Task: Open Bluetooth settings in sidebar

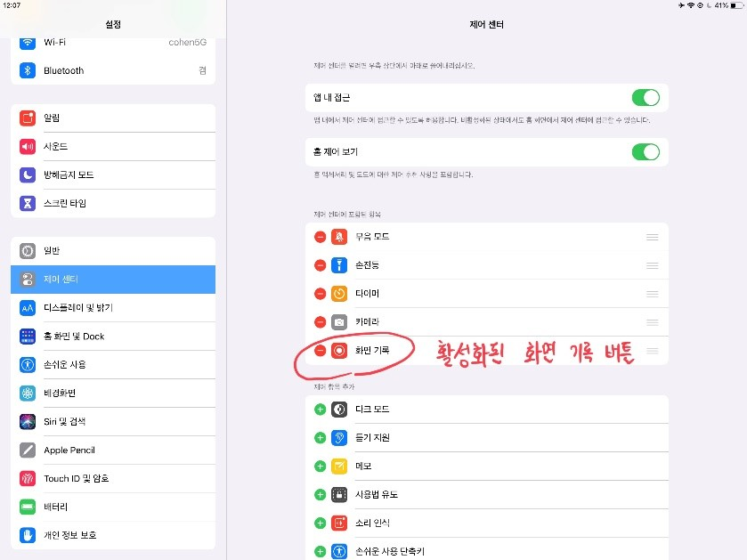Action: pyautogui.click(x=113, y=70)
